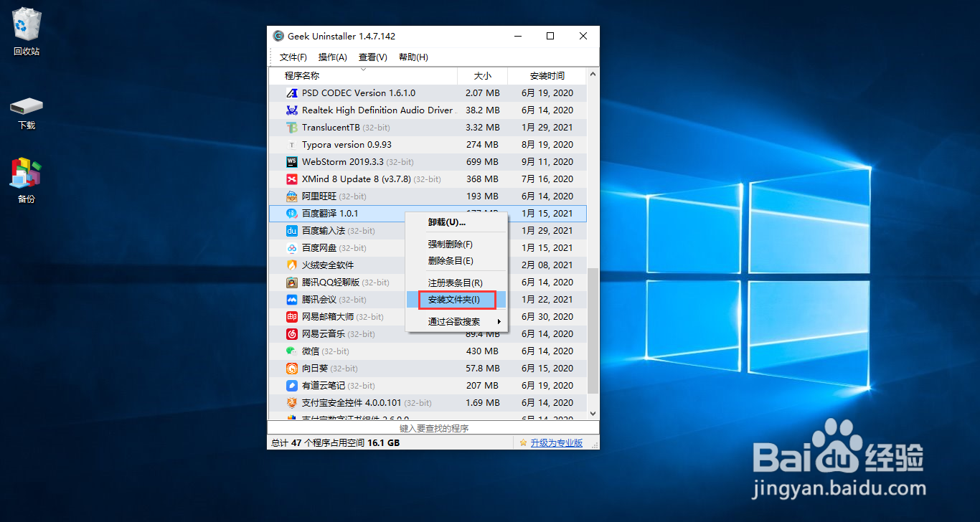Click the PSD CODEC program icon
This screenshot has width=980, height=522.
[291, 93]
